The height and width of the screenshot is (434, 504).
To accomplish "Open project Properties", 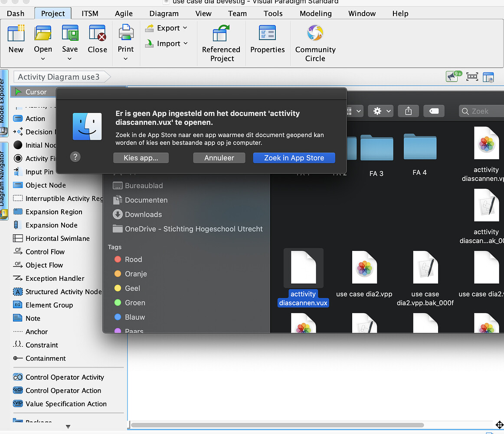I will pos(268,39).
